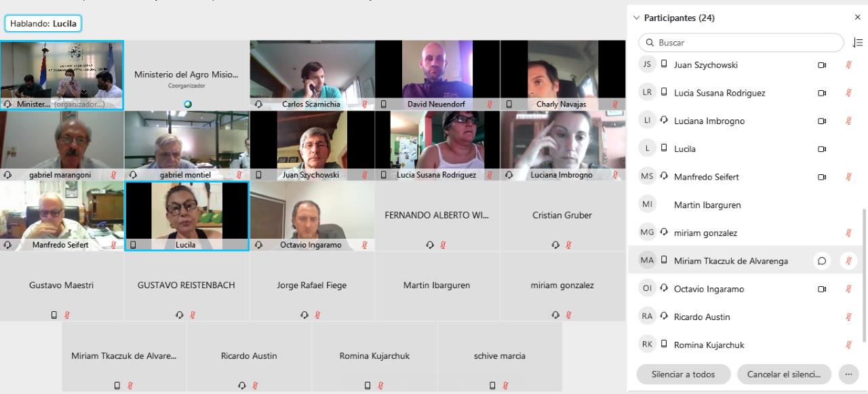The width and height of the screenshot is (868, 394).
Task: Click the MA avatar of Miriam Tkaczuk
Action: point(648,260)
